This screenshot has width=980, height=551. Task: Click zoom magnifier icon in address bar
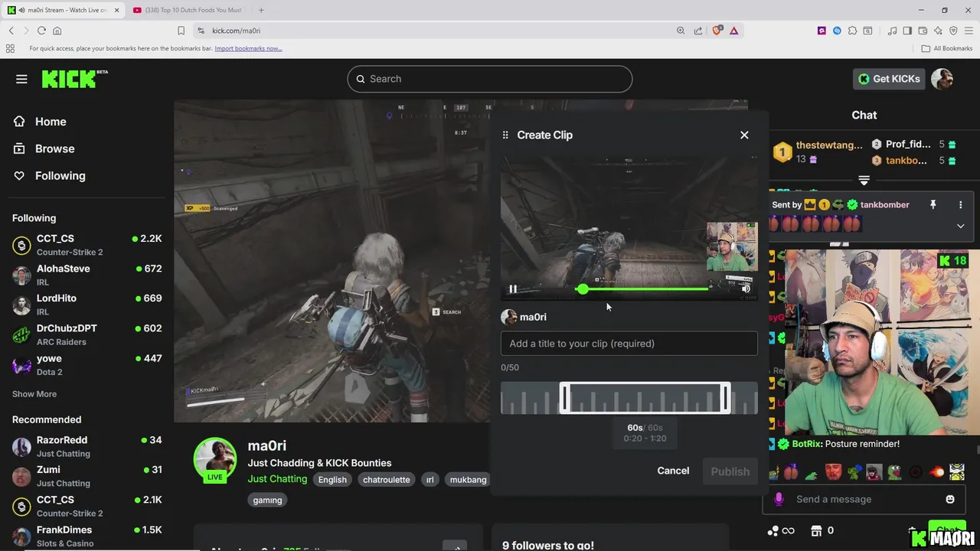click(x=681, y=31)
